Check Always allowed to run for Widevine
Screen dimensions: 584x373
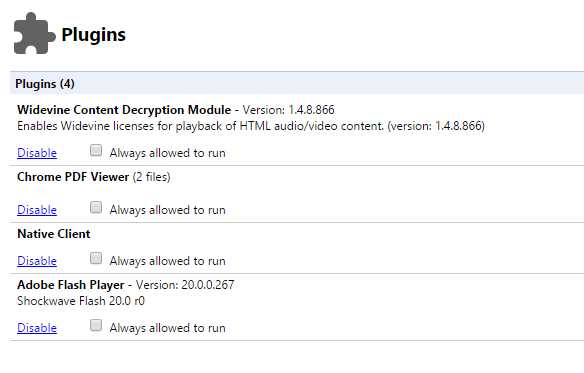point(96,150)
